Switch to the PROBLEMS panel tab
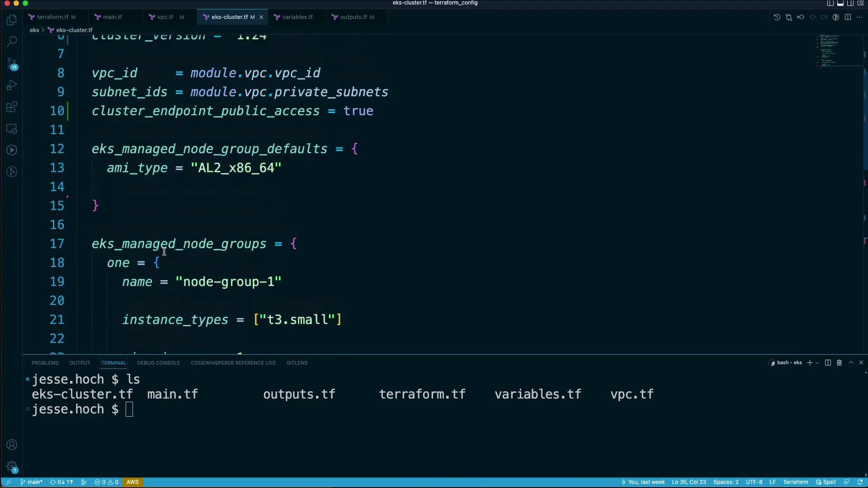Screen dimensions: 868x488 click(x=45, y=363)
